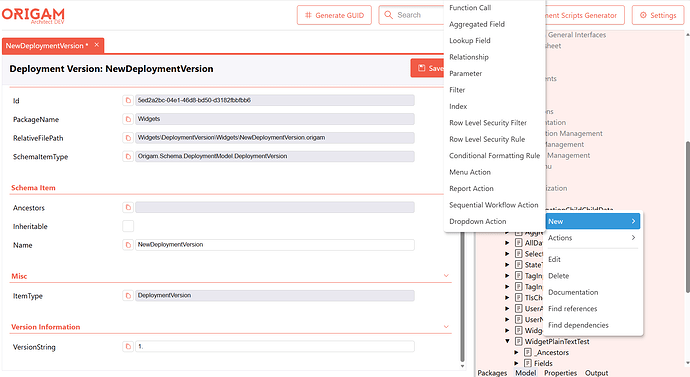
Task: Expand the _Ancestors tree node arrow
Action: 517,352
